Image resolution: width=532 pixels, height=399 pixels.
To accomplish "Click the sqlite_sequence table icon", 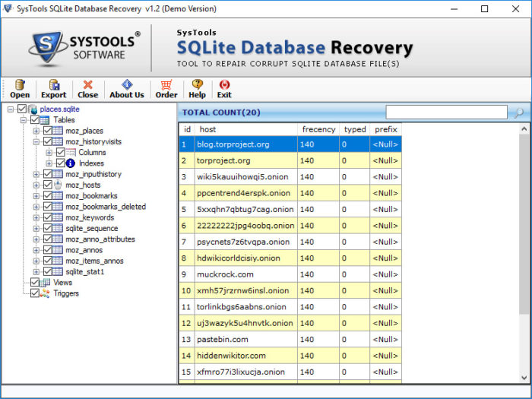I will (x=57, y=228).
